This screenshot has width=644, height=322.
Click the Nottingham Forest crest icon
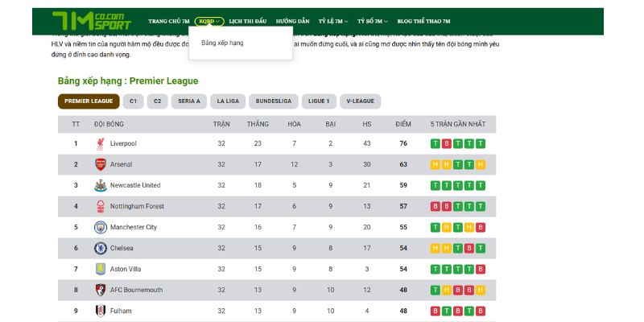pos(100,206)
